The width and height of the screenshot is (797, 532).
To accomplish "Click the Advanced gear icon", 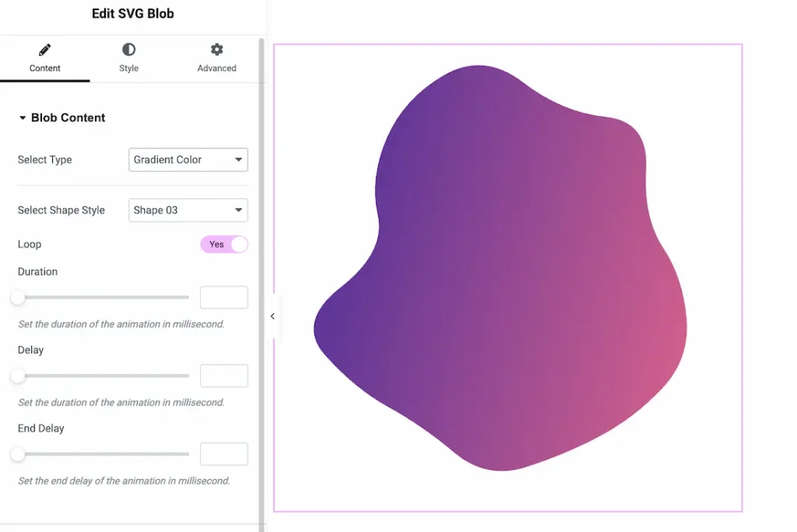I will click(216, 48).
